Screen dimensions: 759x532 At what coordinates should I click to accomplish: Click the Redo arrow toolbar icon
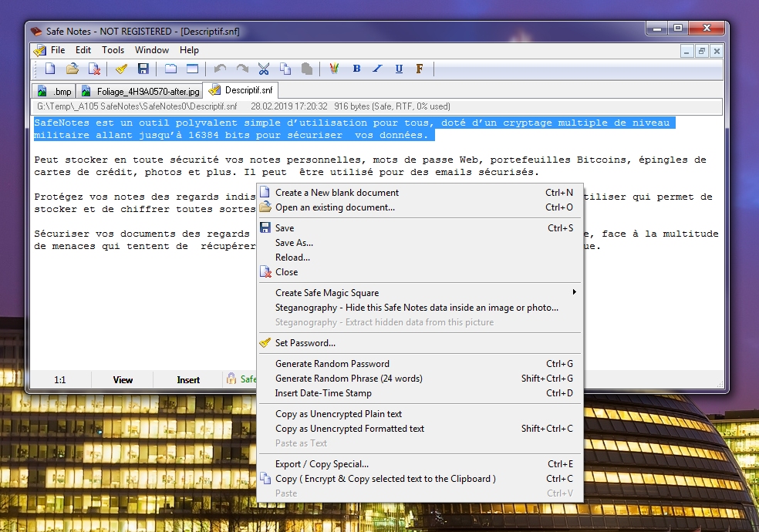tap(242, 69)
